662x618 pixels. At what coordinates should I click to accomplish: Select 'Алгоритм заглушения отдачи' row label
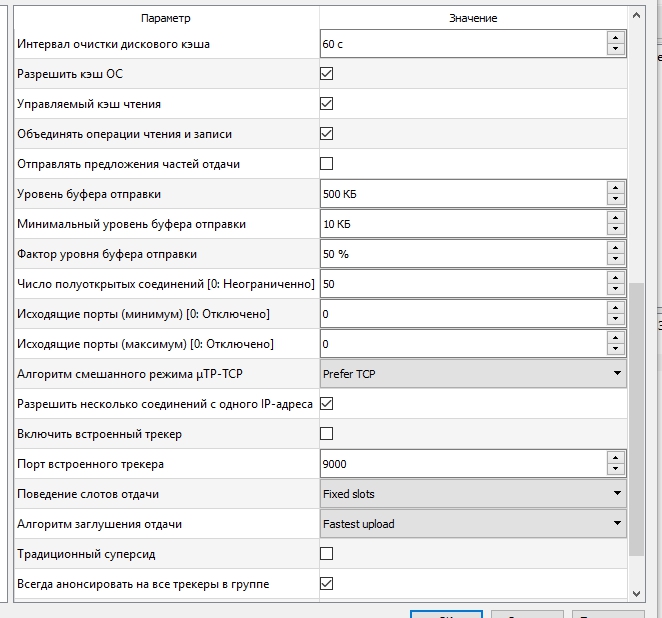(x=99, y=524)
